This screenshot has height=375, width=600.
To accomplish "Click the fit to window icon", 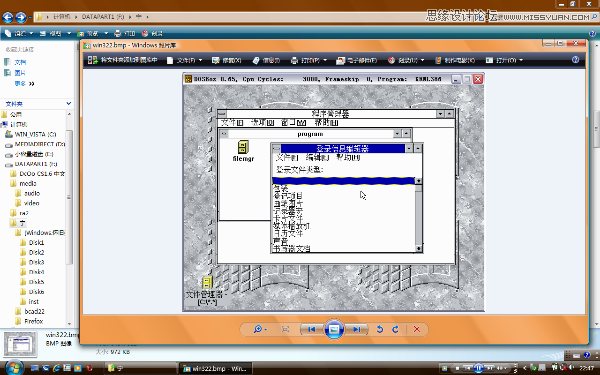I will (285, 329).
